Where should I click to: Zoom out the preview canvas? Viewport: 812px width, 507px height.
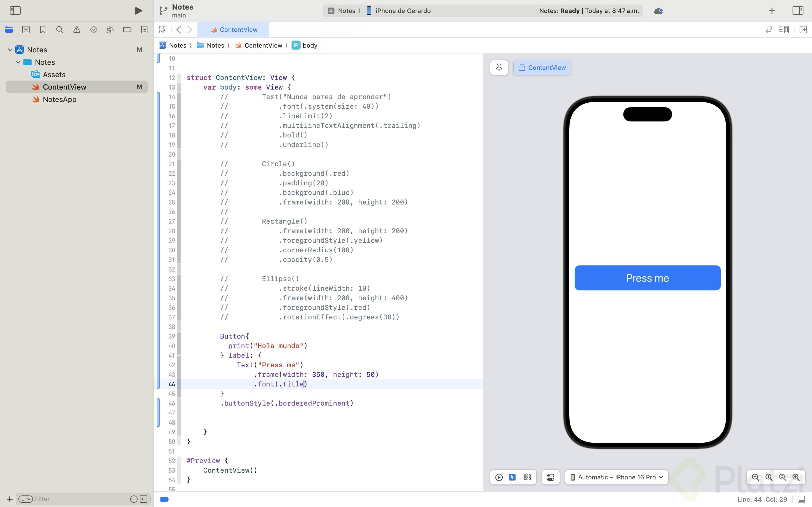(755, 477)
